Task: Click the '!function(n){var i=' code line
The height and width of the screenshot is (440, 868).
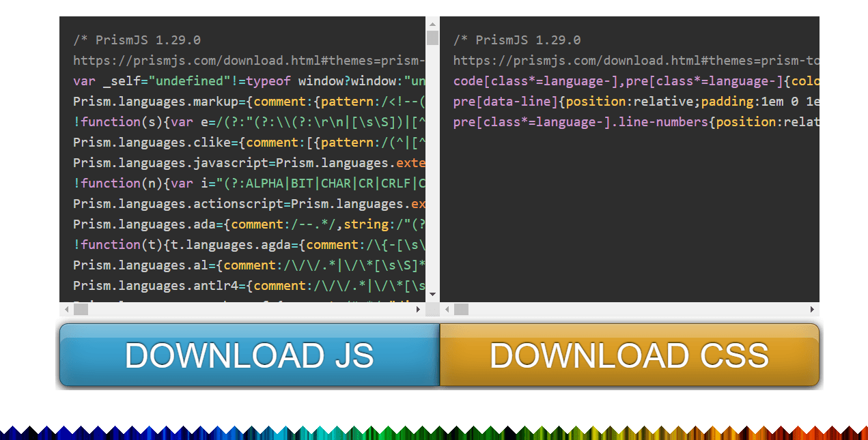Action: (249, 184)
